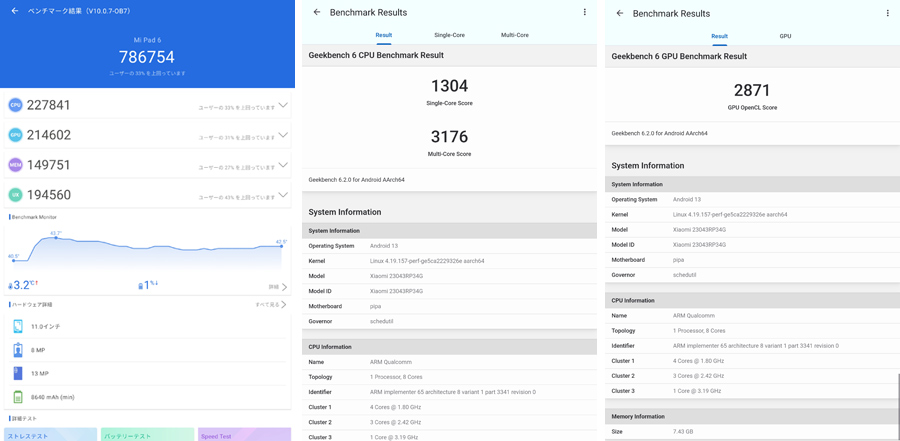Viewport: 900px width, 441px height.
Task: Select Motherboard pipa row in CPU results
Action: click(449, 306)
